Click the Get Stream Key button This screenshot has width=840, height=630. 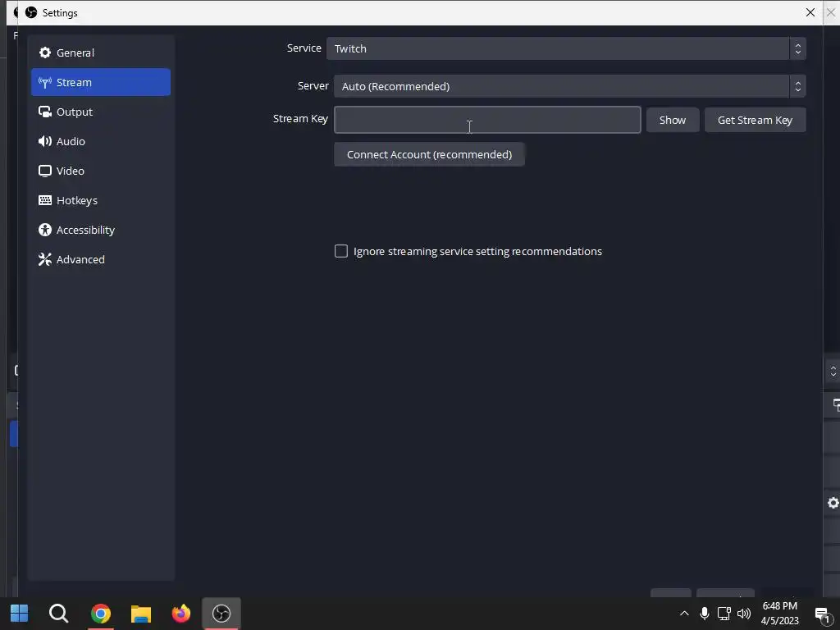point(755,120)
